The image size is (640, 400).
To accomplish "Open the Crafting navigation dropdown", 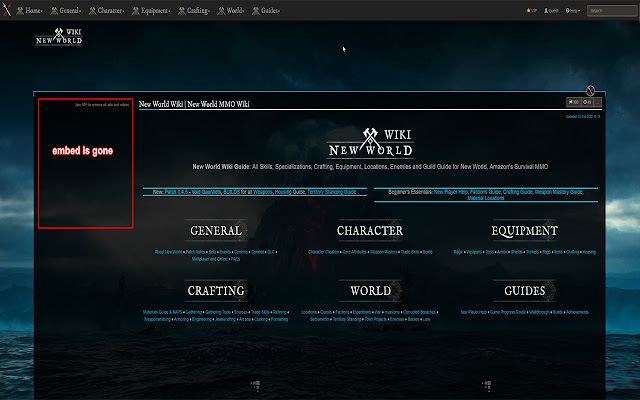I will point(194,11).
